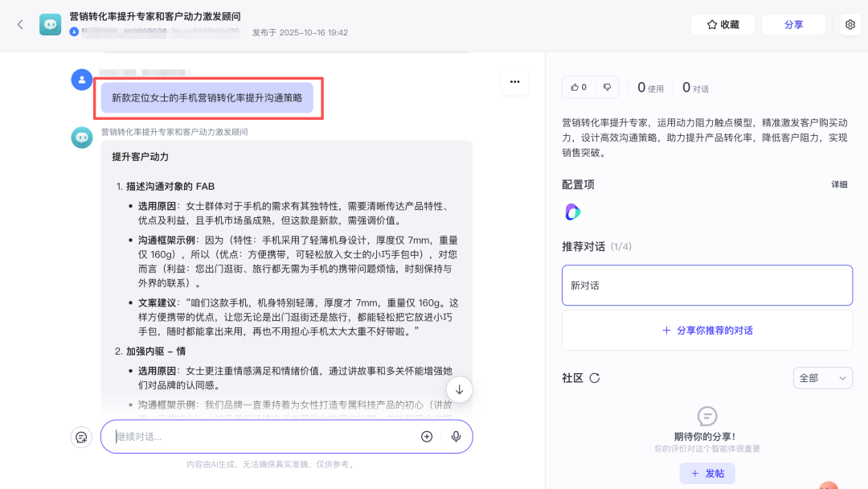Click the 继续对话 message input field

[261, 437]
